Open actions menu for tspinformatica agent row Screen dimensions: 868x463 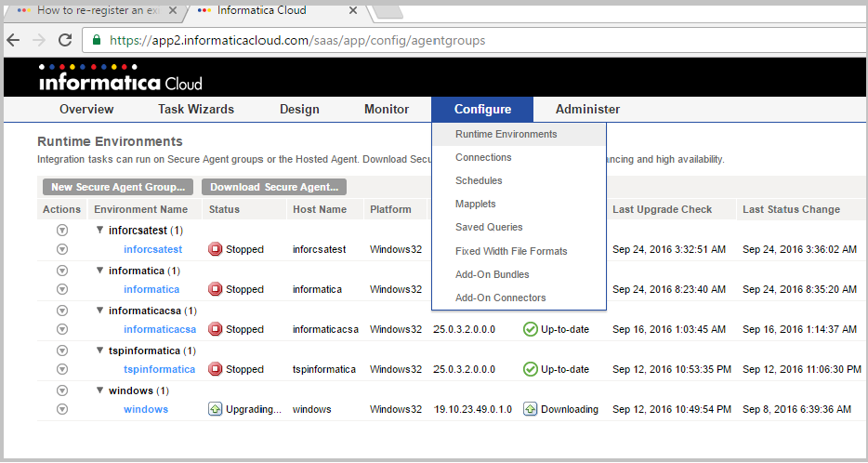(62, 369)
